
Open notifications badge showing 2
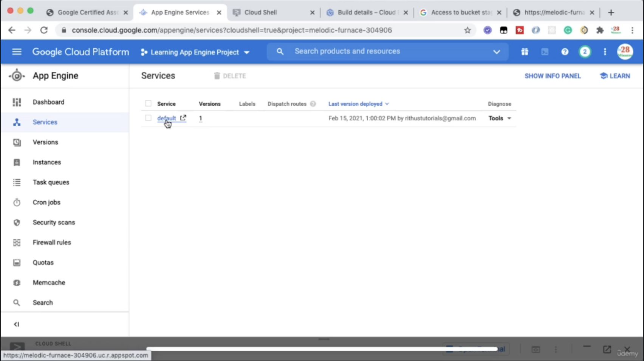click(x=585, y=52)
